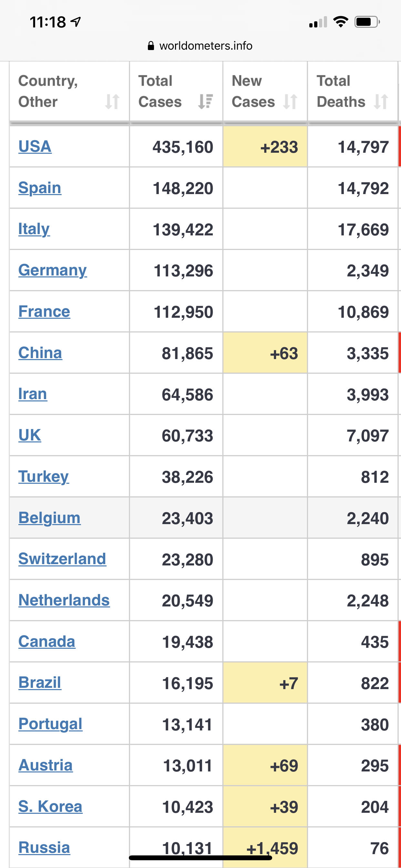Sort table by Country column arrows
This screenshot has height=868, width=401.
(x=112, y=101)
